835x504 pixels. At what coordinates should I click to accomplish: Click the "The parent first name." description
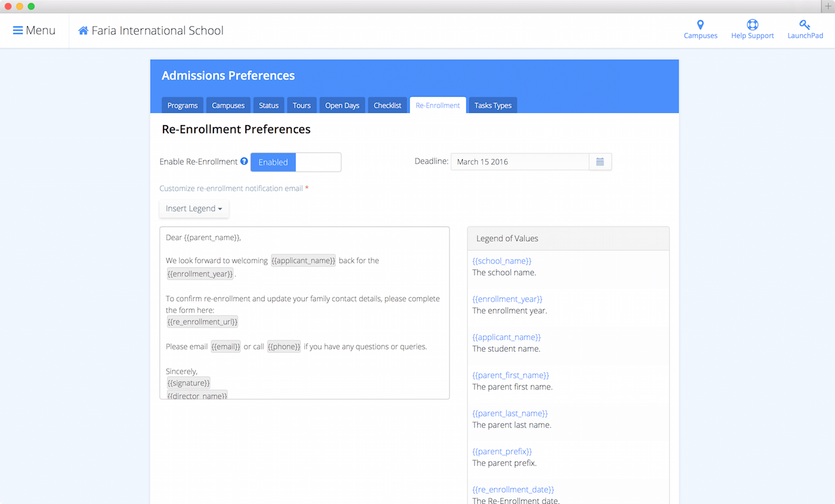coord(513,387)
